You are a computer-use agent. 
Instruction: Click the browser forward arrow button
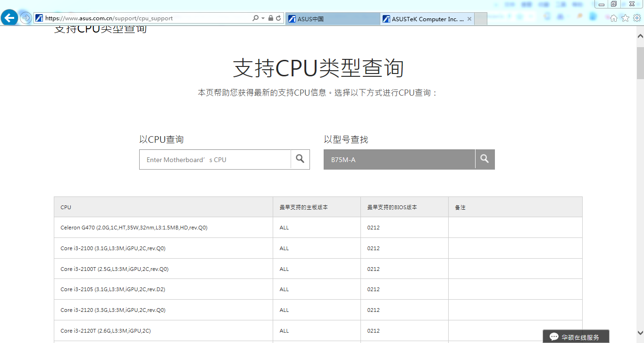tap(25, 18)
